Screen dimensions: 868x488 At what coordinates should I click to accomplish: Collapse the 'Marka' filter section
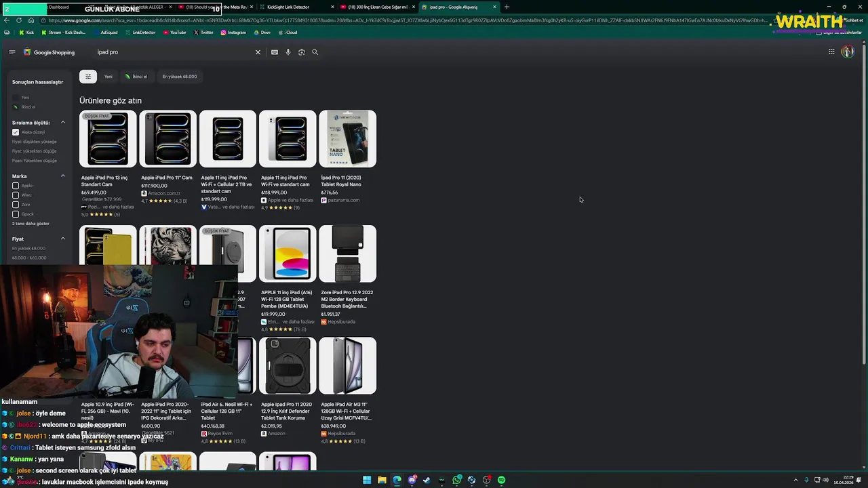click(63, 176)
